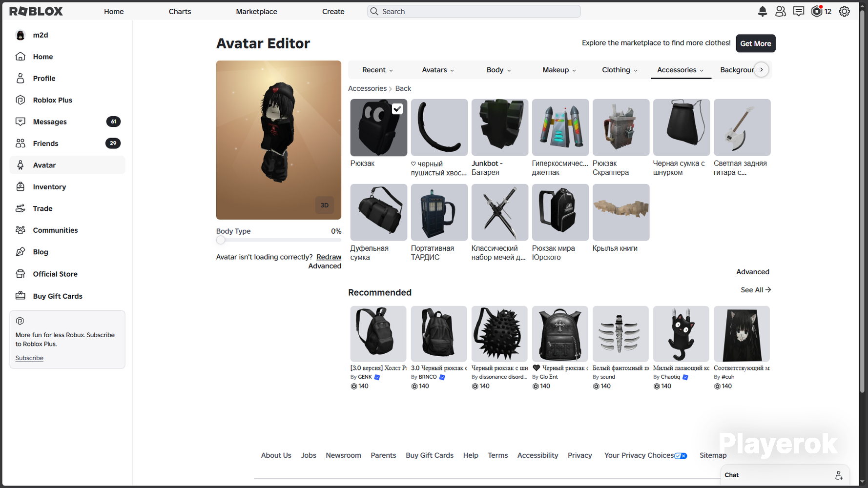Click in the Search field
This screenshot has width=868, height=488.
pyautogui.click(x=474, y=11)
